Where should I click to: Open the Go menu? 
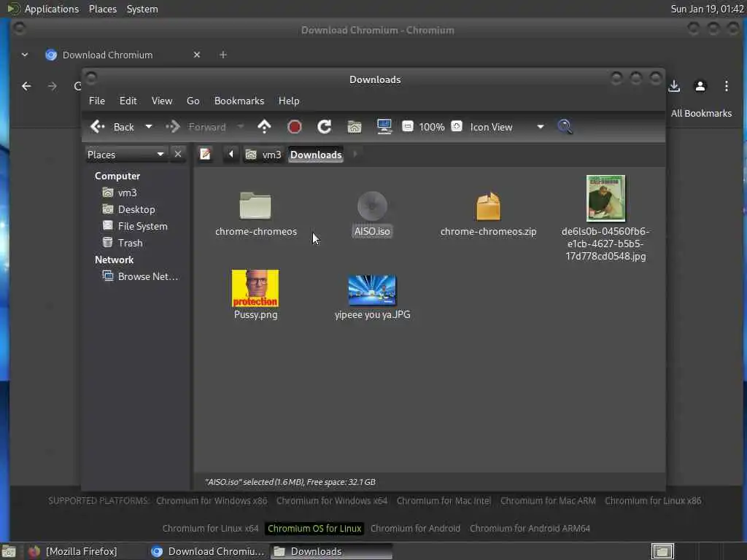pos(193,101)
